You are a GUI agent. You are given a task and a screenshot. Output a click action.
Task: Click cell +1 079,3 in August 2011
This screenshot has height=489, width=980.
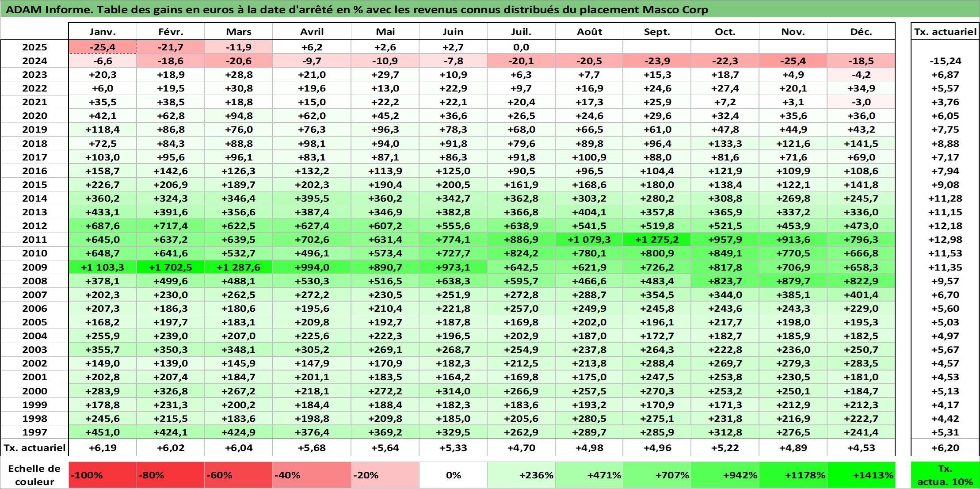[x=589, y=240]
